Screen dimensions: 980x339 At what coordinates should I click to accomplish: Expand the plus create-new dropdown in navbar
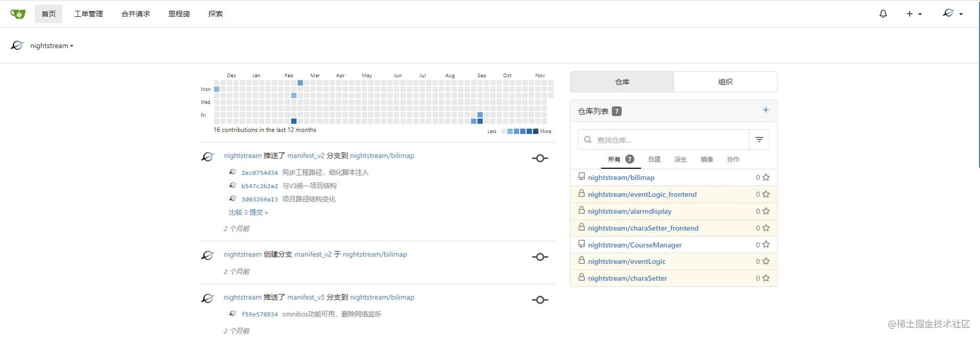pos(914,14)
